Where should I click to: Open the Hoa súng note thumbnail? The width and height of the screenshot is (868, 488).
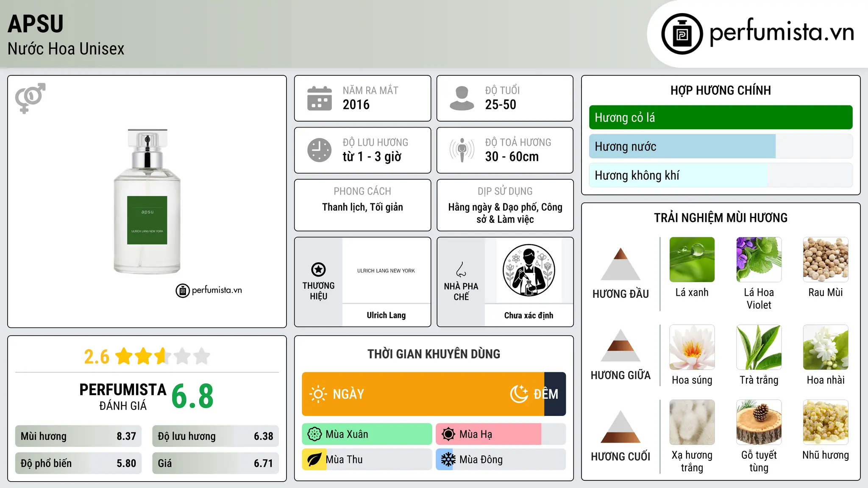coord(692,347)
